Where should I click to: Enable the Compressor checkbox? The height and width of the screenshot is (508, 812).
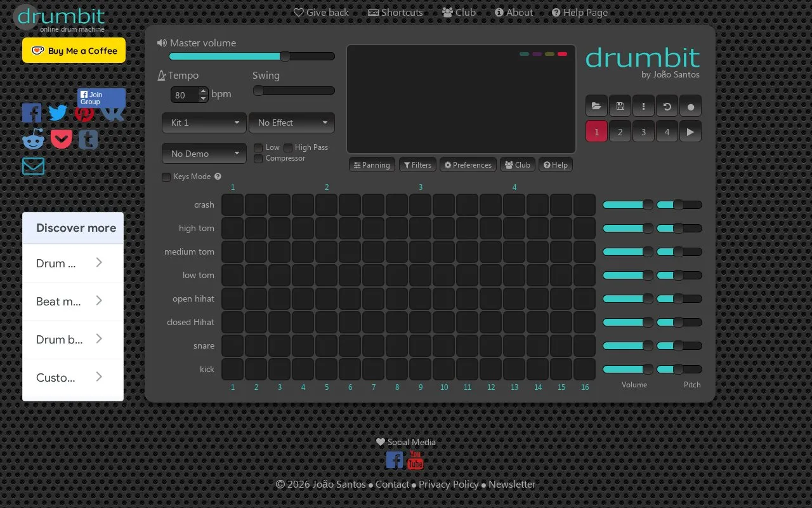(x=258, y=159)
